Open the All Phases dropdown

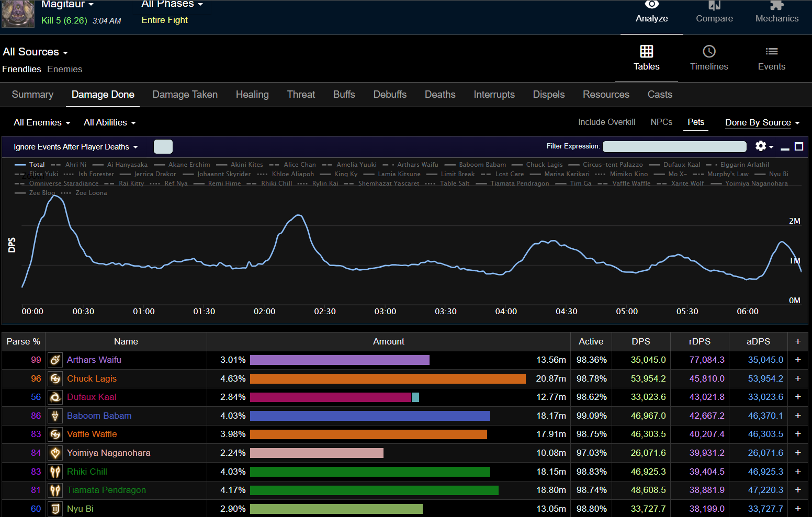[x=172, y=4]
